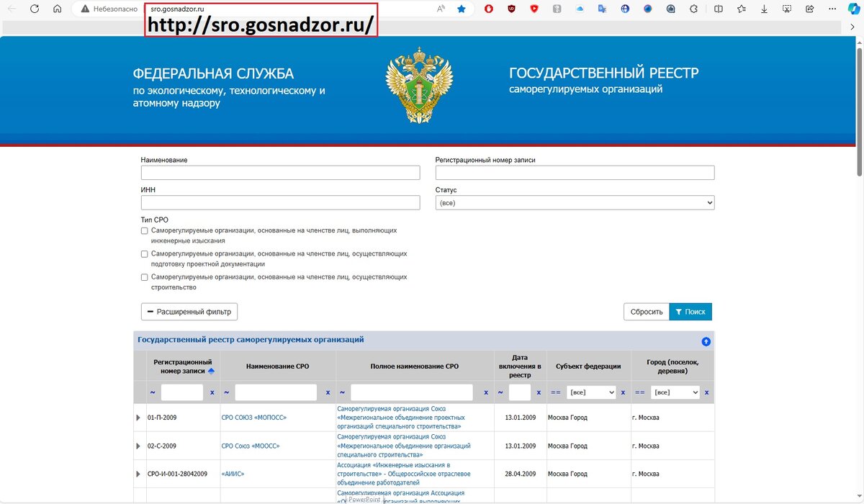Focus the Полное наименование СРО column filter box
The width and height of the screenshot is (864, 504).
click(x=412, y=392)
